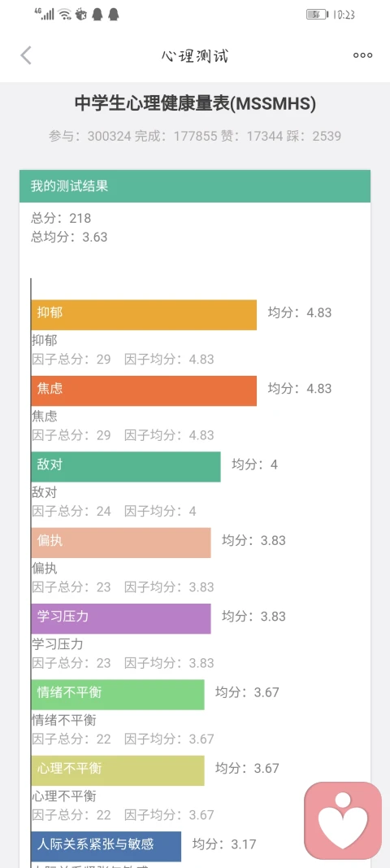Go back using the left arrow icon
390x868 pixels.
pos(26,55)
